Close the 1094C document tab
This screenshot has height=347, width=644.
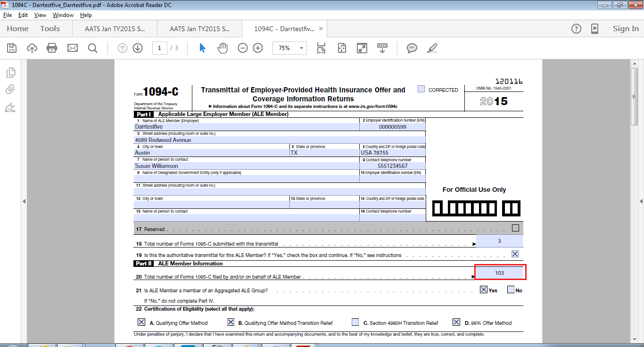[x=321, y=29]
